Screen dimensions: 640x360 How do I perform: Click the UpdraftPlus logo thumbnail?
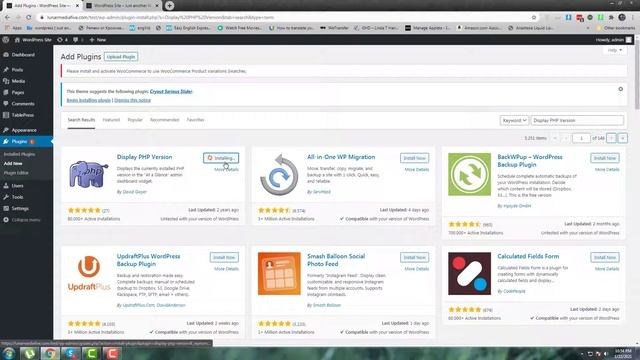[89, 273]
